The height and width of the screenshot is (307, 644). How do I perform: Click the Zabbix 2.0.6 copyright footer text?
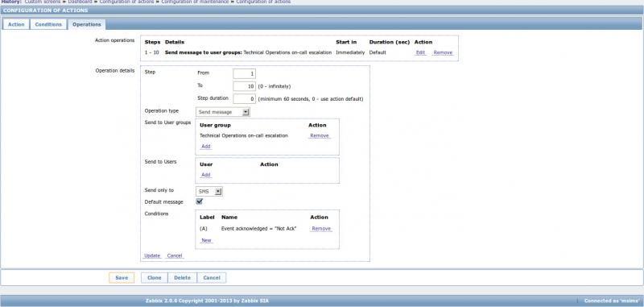tap(208, 301)
